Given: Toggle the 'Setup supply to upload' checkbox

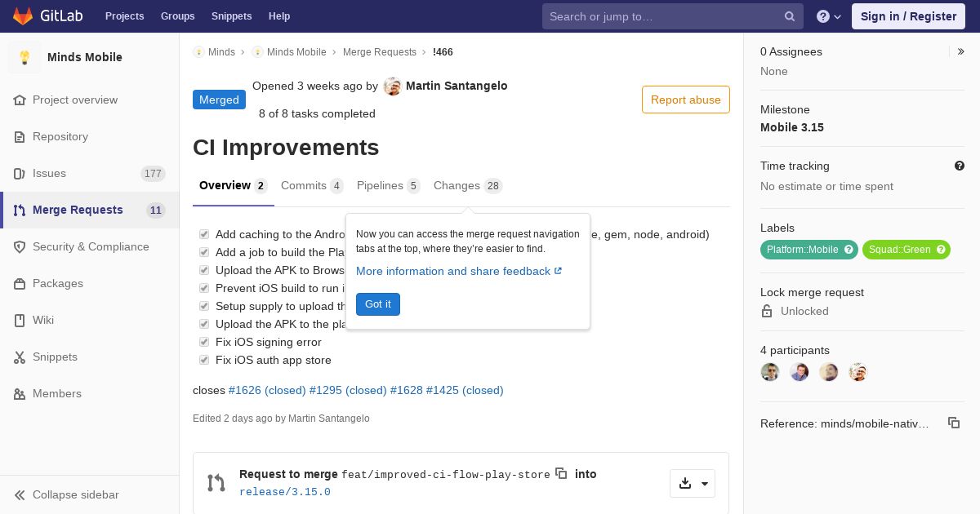Looking at the screenshot, I should pos(204,306).
